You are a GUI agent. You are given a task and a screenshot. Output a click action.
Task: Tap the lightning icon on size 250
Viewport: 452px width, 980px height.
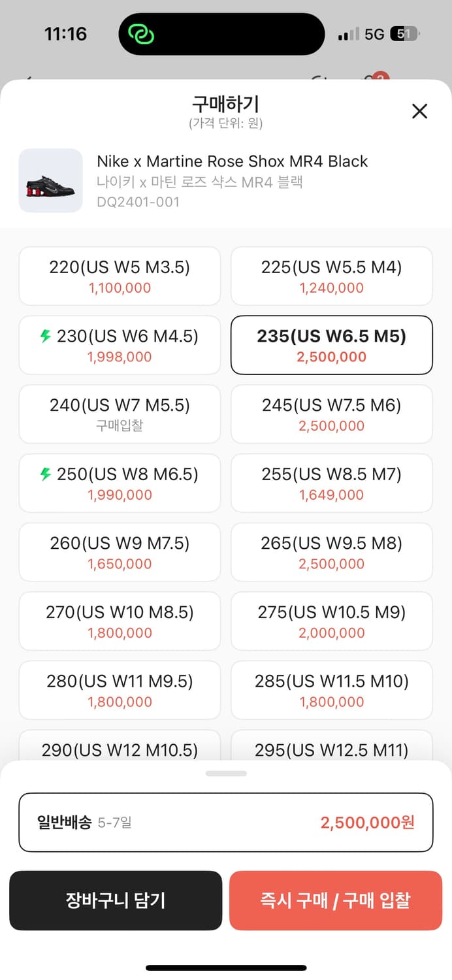45,474
